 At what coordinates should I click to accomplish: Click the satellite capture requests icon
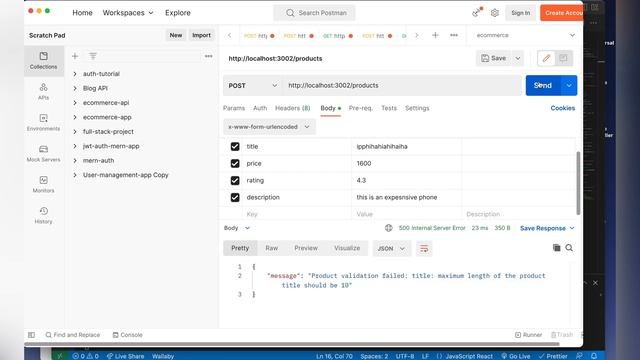coord(476,13)
